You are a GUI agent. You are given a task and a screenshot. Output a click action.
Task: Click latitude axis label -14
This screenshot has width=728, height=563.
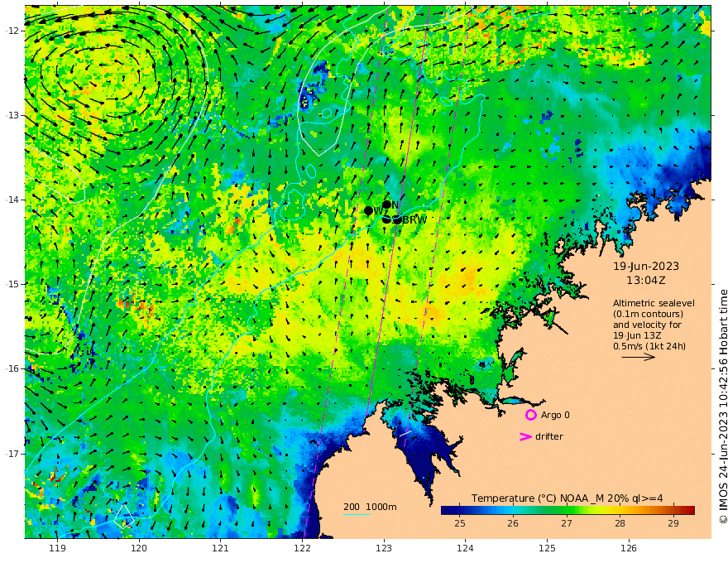click(12, 200)
